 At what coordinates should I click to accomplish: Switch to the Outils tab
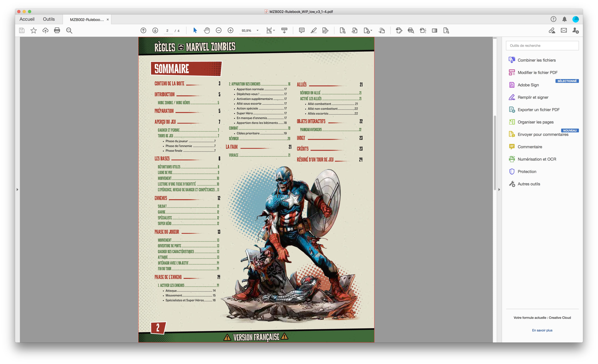pyautogui.click(x=49, y=19)
